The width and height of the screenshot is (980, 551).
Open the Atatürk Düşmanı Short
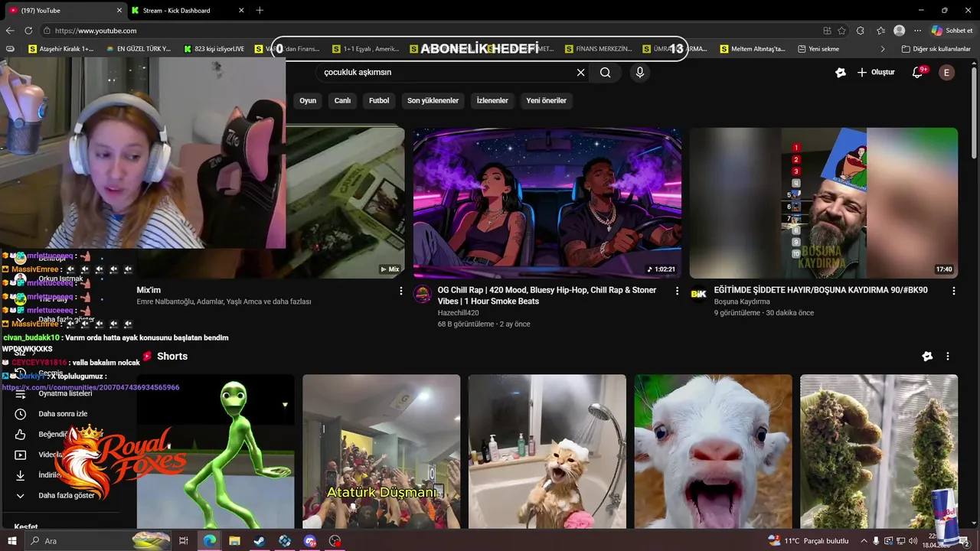(x=381, y=452)
